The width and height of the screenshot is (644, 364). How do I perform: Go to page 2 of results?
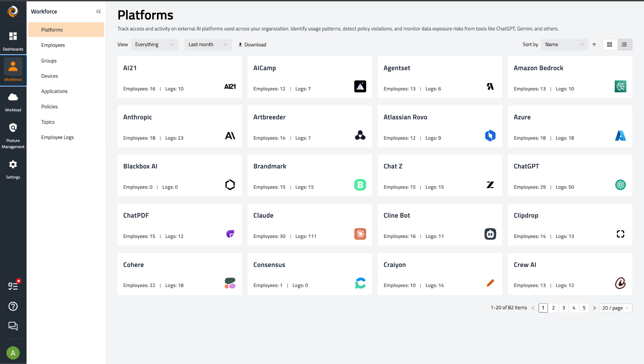click(x=553, y=308)
